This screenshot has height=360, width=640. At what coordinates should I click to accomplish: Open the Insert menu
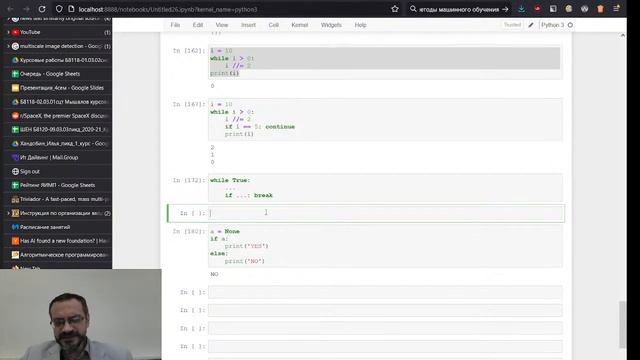(x=248, y=25)
